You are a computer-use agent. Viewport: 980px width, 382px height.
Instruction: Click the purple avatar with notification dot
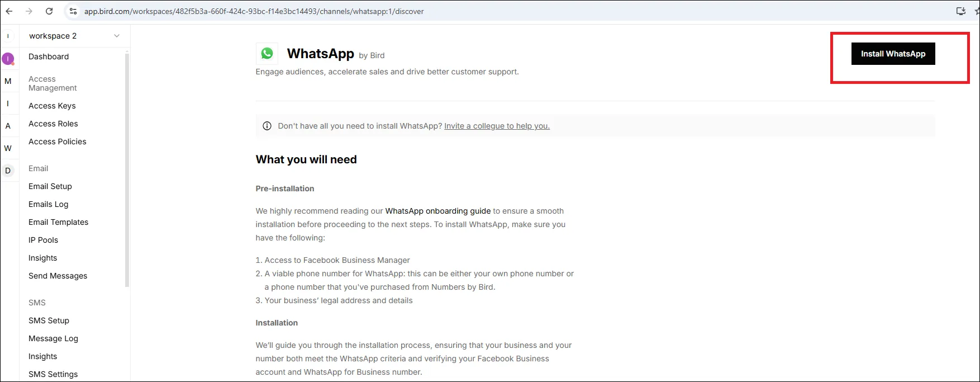[x=8, y=58]
